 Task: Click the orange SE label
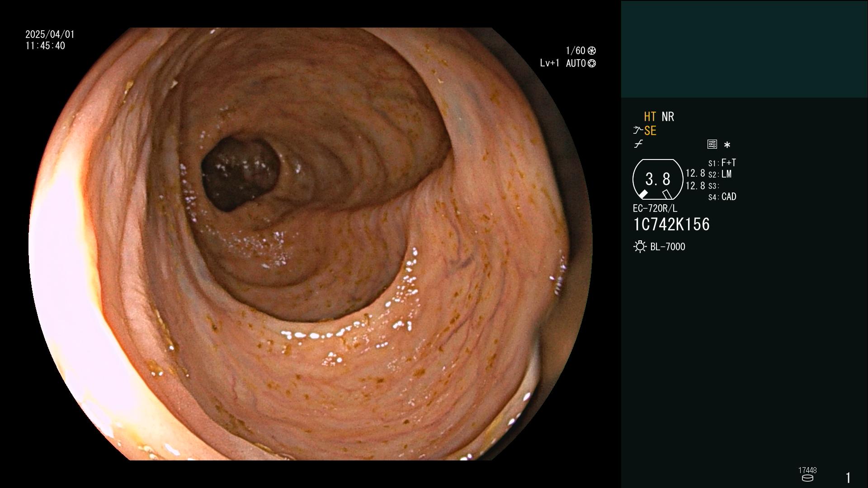tap(650, 131)
